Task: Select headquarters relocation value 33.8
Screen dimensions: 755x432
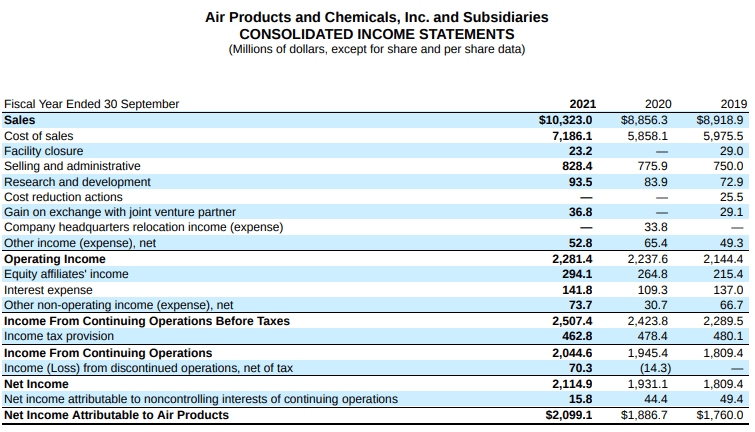Action: pyautogui.click(x=656, y=227)
